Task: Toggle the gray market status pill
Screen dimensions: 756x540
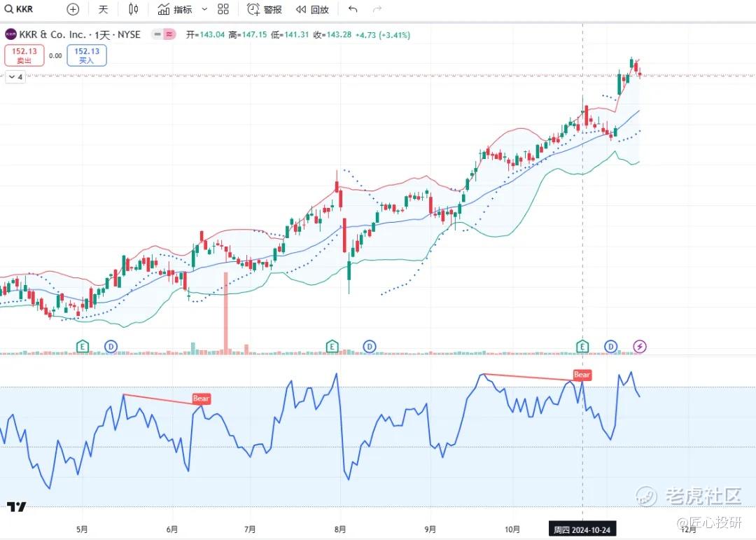Action: [157, 34]
